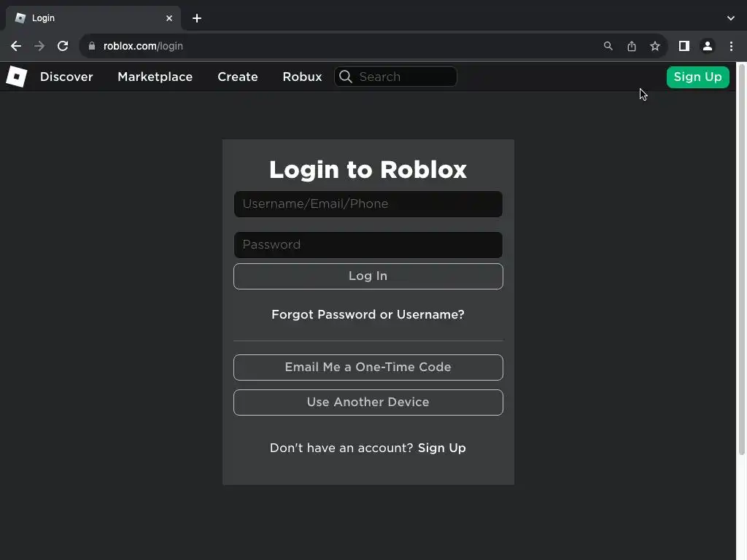747x560 pixels.
Task: Click the green Sign Up button
Action: 698,77
